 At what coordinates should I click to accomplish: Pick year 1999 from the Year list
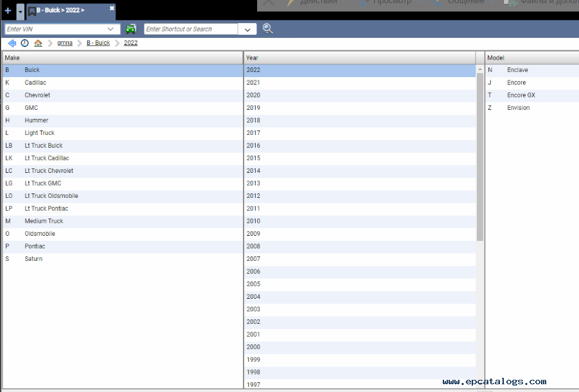pyautogui.click(x=360, y=359)
